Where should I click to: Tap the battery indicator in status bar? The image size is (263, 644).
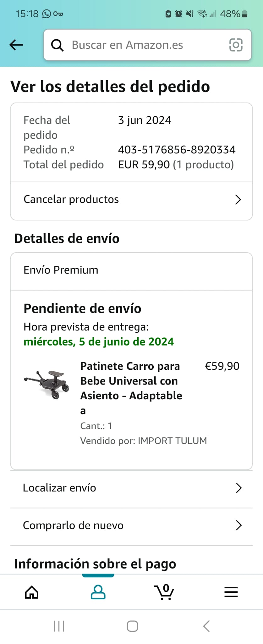pyautogui.click(x=245, y=14)
